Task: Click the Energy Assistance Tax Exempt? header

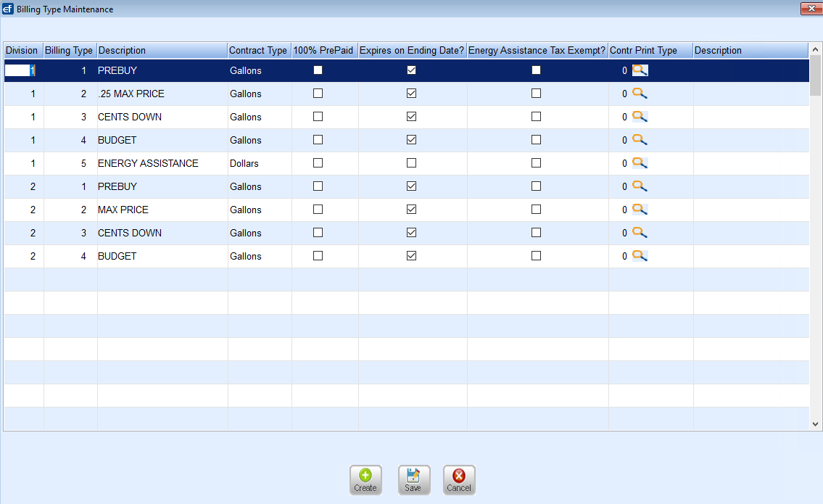Action: pyautogui.click(x=537, y=51)
